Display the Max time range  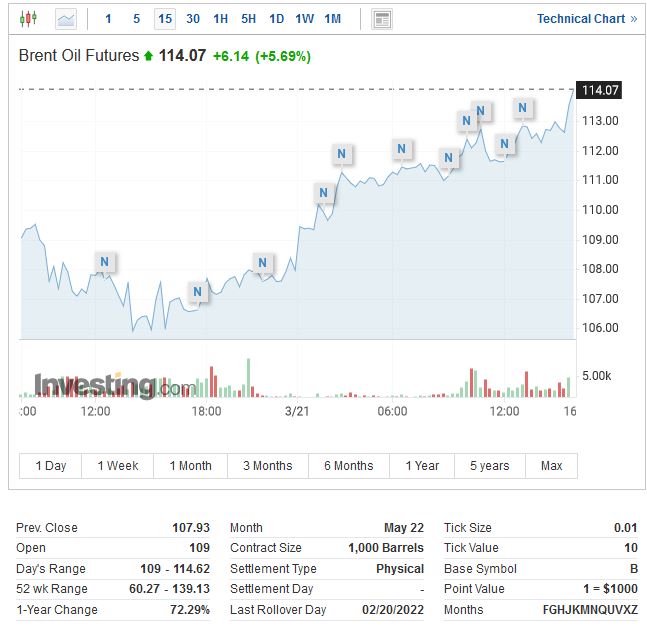551,465
